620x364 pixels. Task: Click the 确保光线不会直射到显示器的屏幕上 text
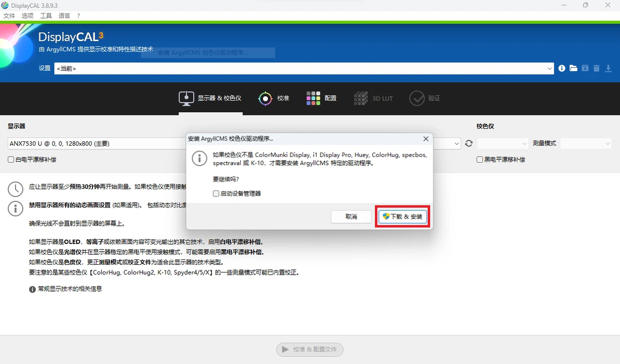click(77, 224)
